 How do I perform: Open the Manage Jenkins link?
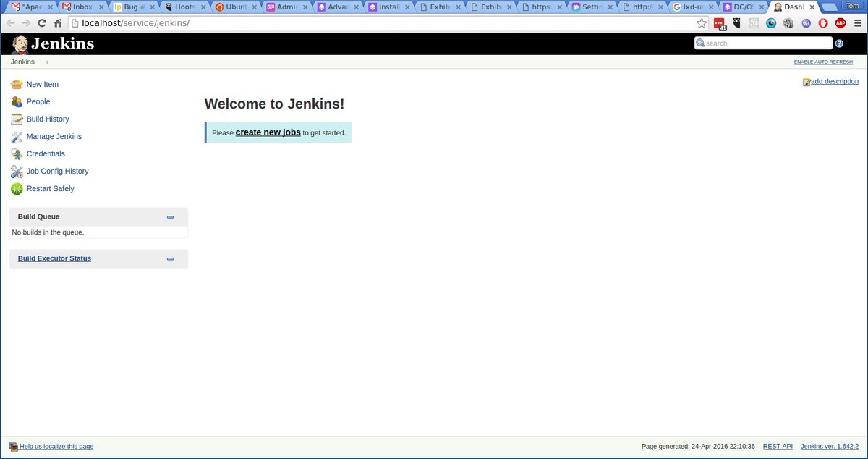[x=54, y=137]
